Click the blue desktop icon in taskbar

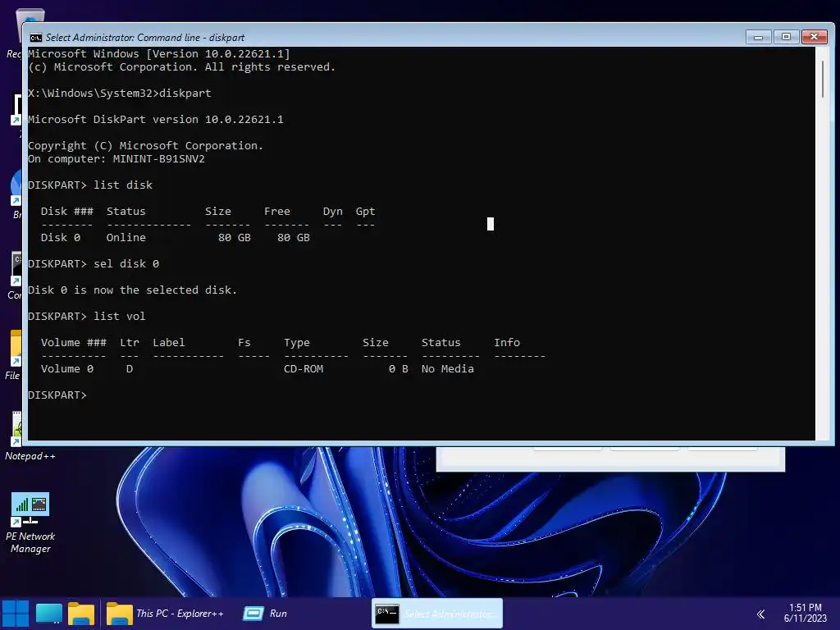coord(48,614)
